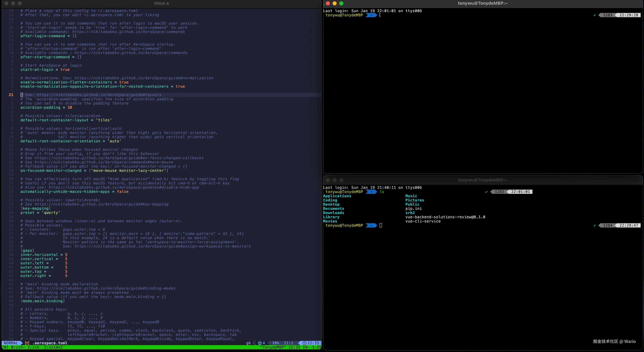Click the [gaps] section header
This screenshot has height=352, width=644.
pyautogui.click(x=27, y=250)
